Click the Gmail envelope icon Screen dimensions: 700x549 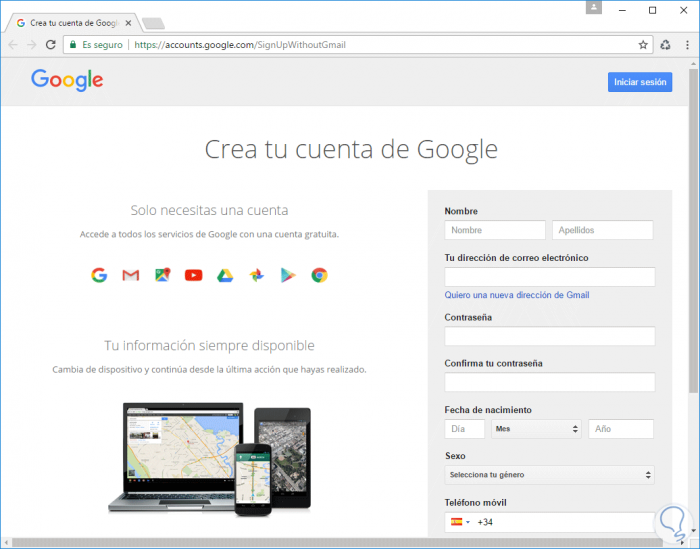(131, 275)
